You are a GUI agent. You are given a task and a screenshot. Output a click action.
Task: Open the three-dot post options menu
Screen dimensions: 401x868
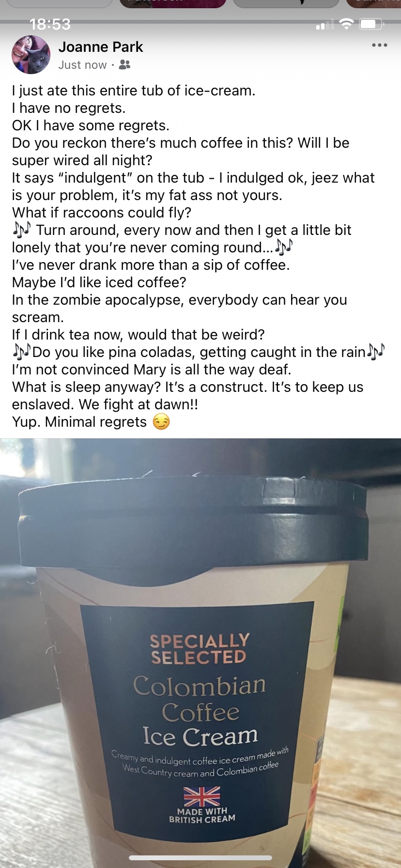point(379,45)
